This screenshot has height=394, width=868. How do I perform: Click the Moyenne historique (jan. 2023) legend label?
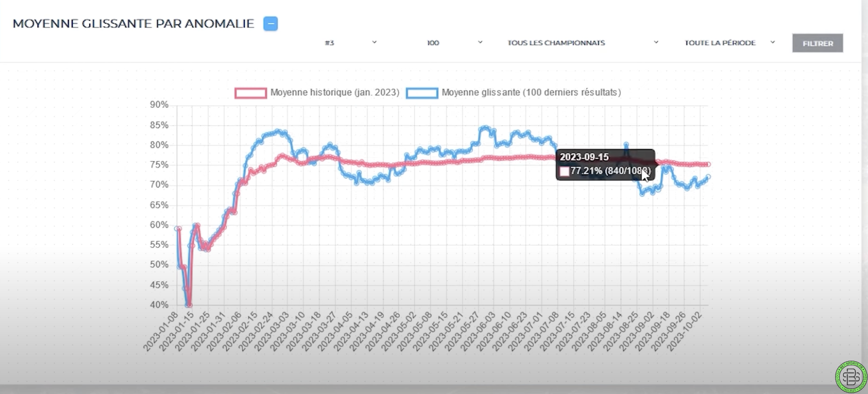(335, 92)
